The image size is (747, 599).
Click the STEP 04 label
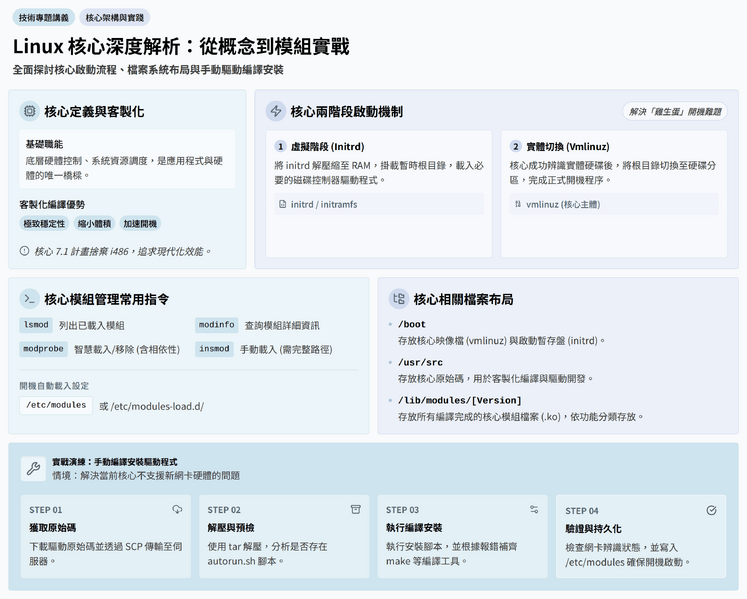[582, 511]
